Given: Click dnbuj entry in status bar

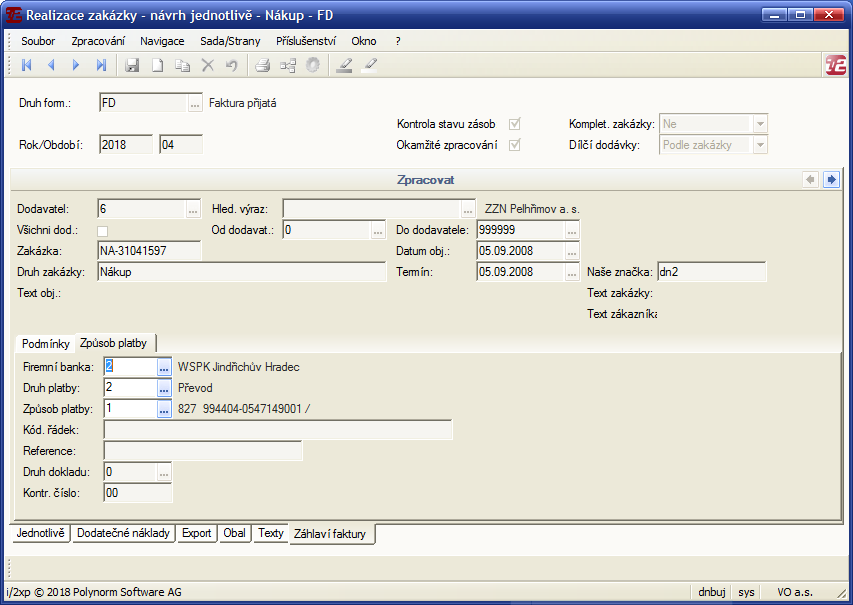Looking at the screenshot, I should (712, 592).
